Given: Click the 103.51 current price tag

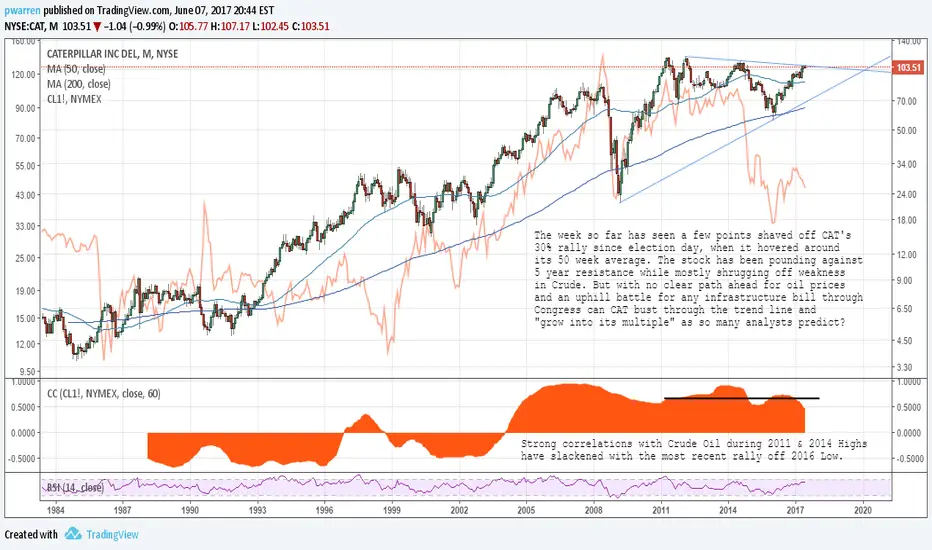Looking at the screenshot, I should (x=908, y=68).
